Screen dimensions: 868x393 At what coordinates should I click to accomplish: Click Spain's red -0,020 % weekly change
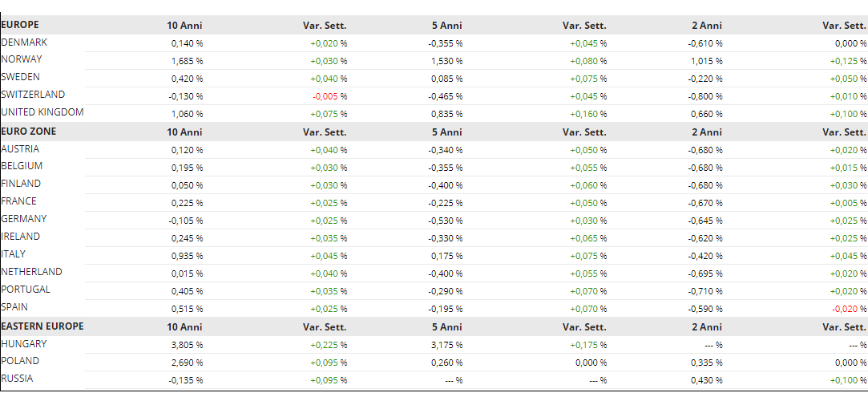tap(850, 308)
